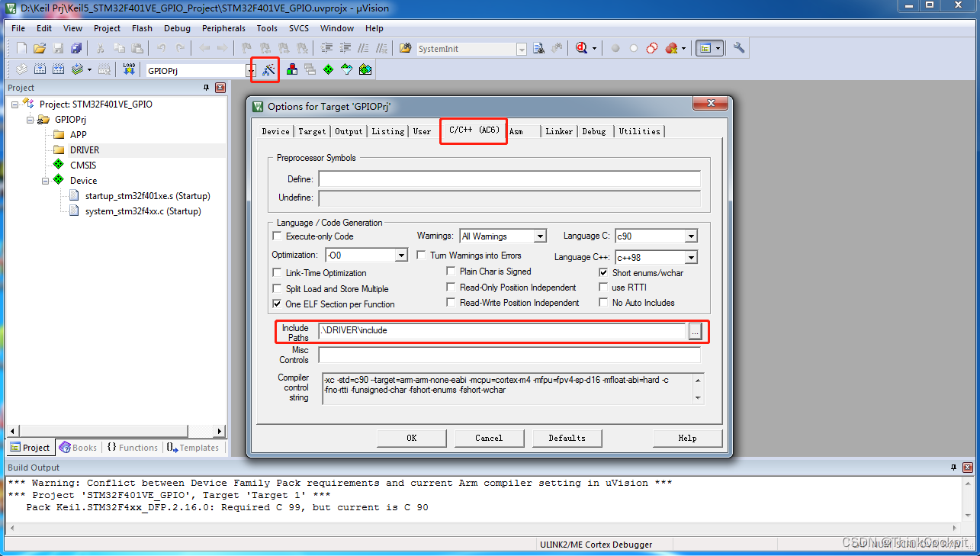Click the Select Software Packs icon
The width and height of the screenshot is (980, 556).
point(347,69)
